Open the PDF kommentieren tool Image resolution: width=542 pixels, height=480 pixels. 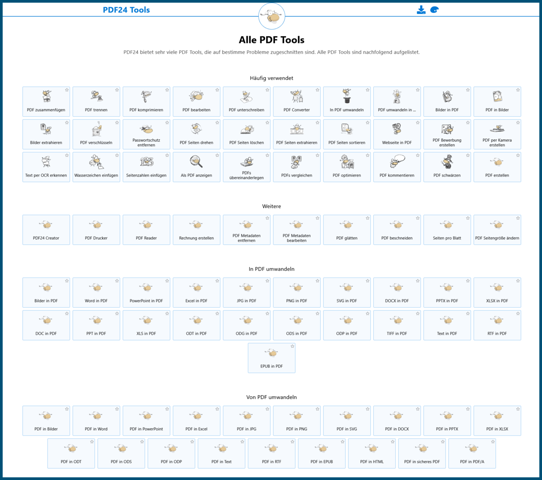click(x=397, y=167)
